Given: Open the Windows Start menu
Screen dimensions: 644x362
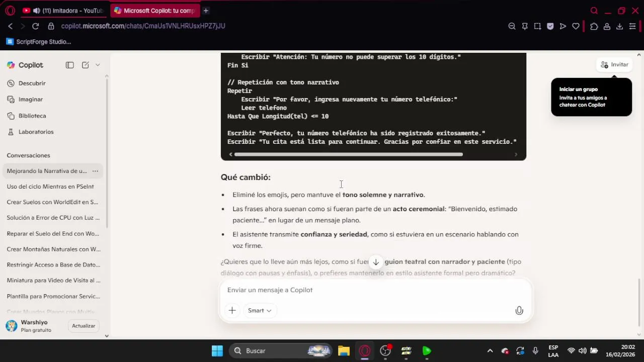Looking at the screenshot, I should [x=217, y=351].
